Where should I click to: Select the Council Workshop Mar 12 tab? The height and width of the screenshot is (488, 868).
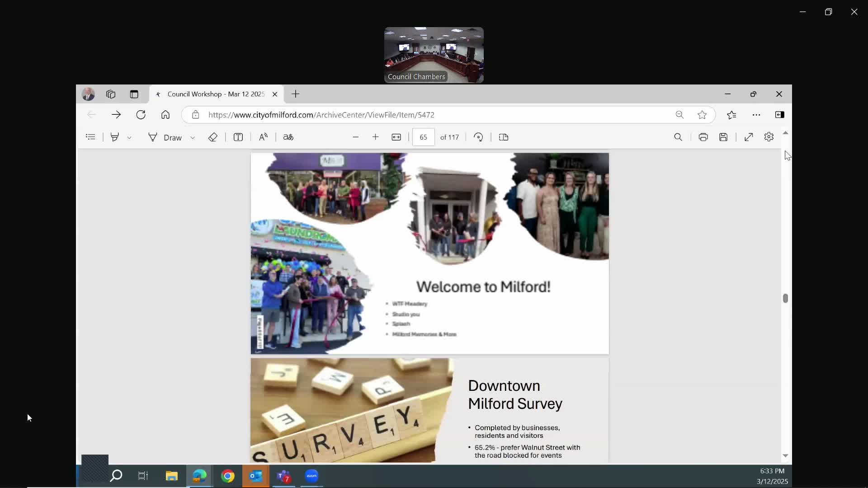(x=216, y=94)
